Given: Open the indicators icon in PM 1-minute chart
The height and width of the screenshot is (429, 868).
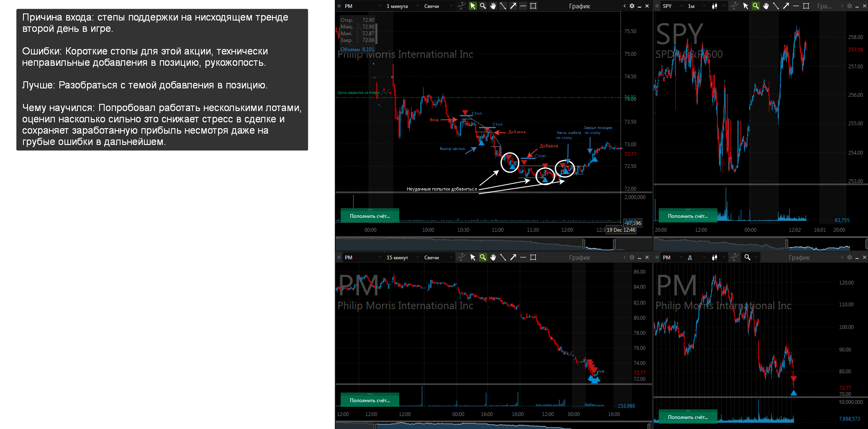Looking at the screenshot, I should (x=461, y=6).
